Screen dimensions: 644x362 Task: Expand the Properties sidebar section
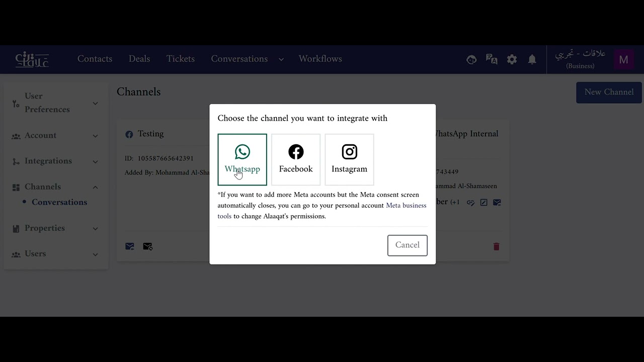(x=55, y=228)
